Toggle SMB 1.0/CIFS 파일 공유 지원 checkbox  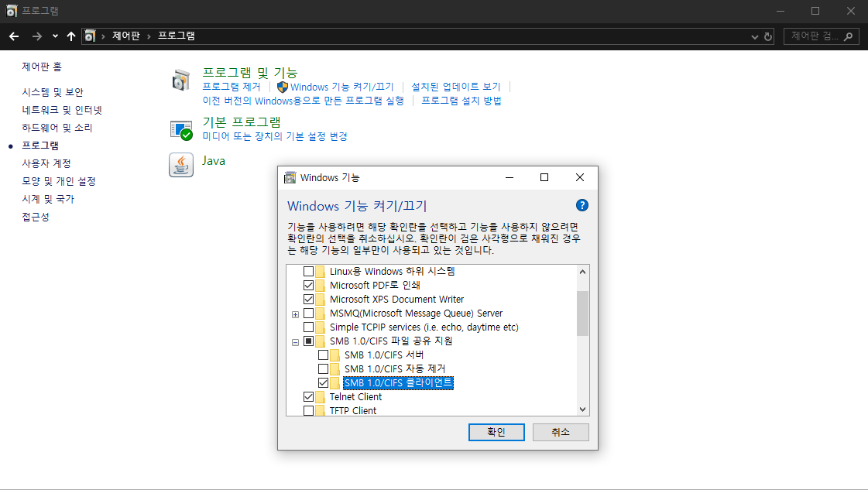(308, 341)
